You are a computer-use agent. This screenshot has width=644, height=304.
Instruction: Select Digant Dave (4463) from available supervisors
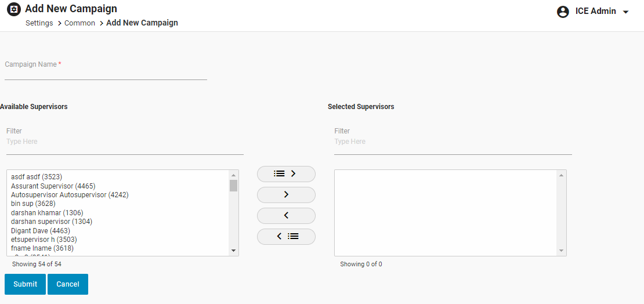tap(40, 231)
